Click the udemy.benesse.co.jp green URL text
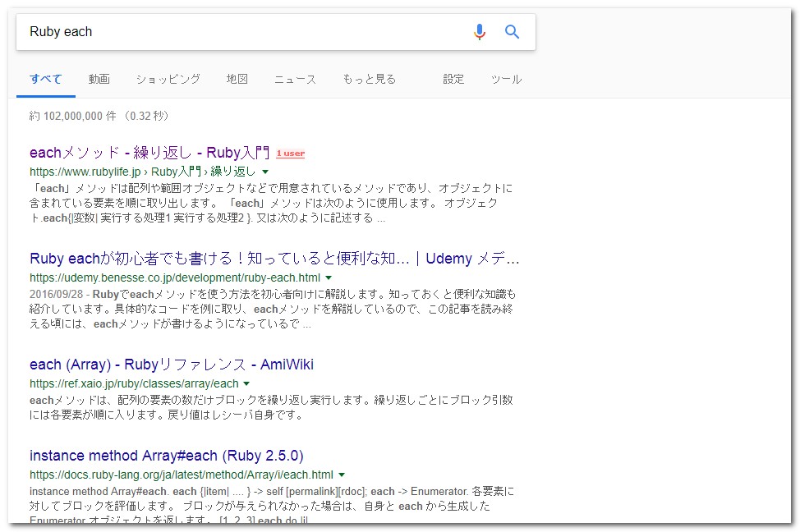Screen dimensions: 800x532 (x=175, y=278)
